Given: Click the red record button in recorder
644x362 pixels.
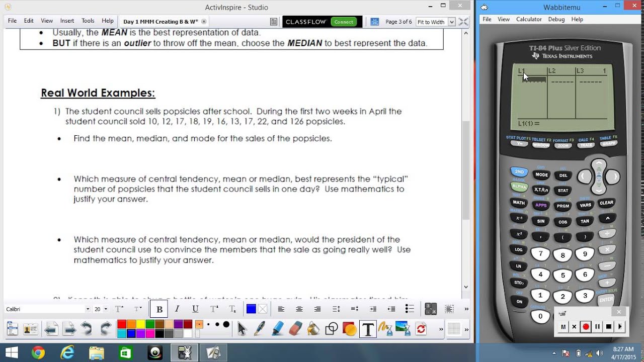Looking at the screenshot, I should (x=586, y=327).
